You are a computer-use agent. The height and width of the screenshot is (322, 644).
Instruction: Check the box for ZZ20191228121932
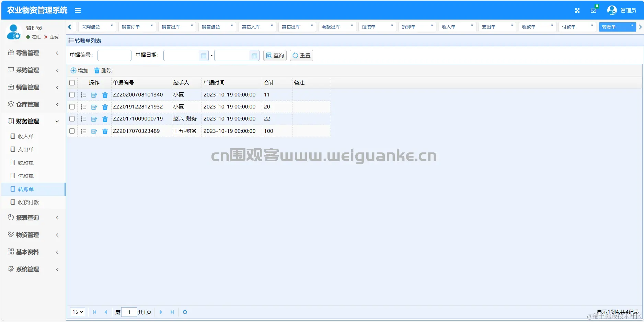point(72,107)
